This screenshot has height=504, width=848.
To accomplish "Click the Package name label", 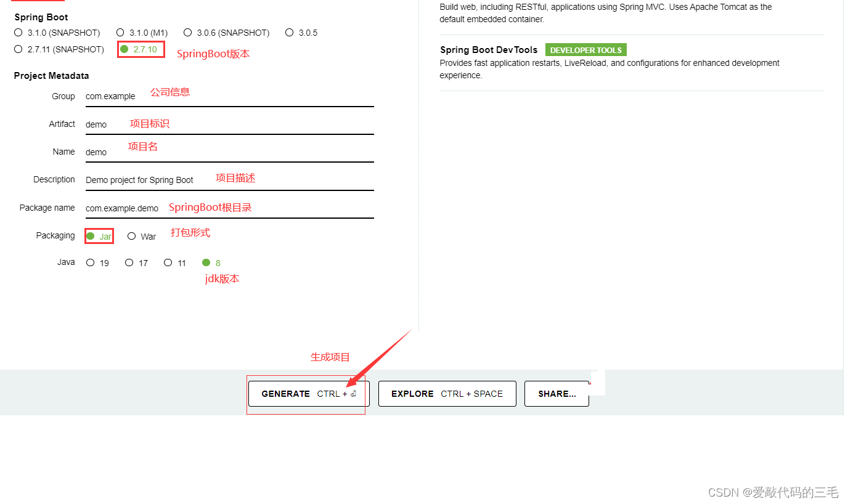I will coord(47,208).
